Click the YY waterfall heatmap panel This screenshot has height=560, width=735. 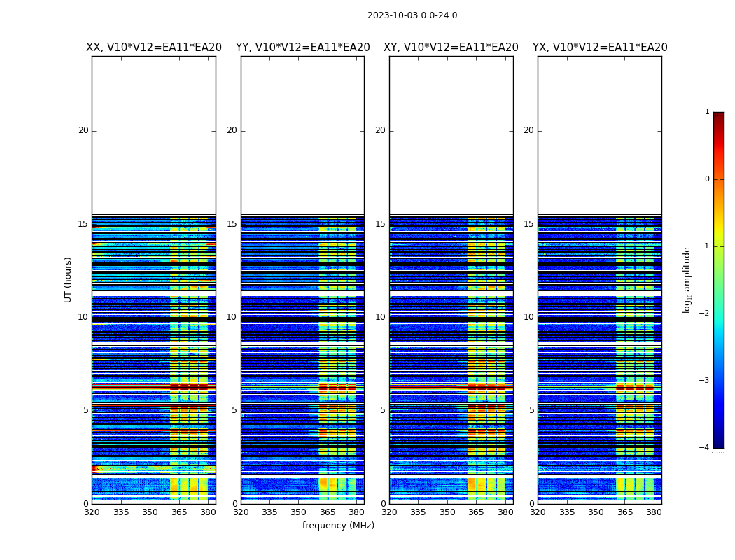(302, 350)
